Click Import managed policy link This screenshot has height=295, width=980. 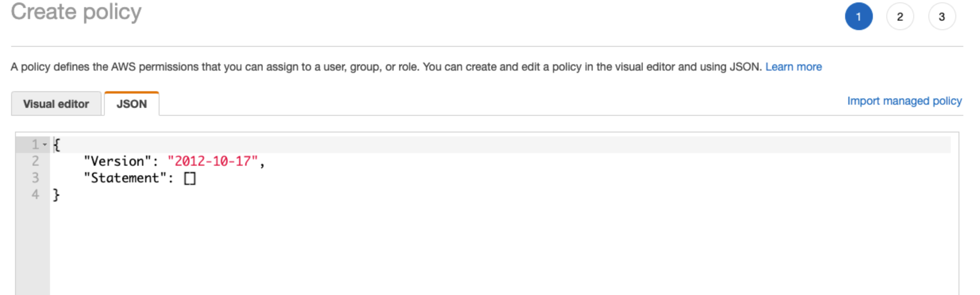905,101
